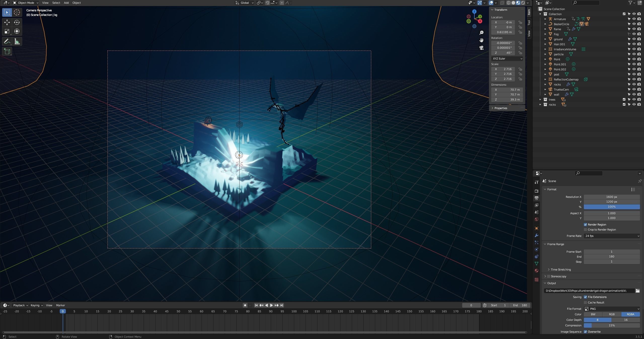644x339 pixels.
Task: Pin the Scene properties context
Action: pyautogui.click(x=640, y=181)
